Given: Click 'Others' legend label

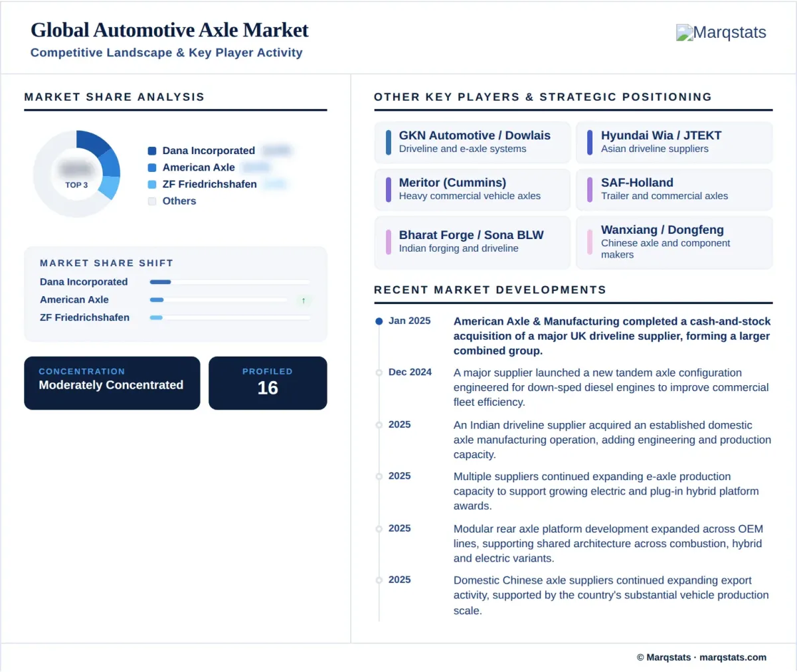Looking at the screenshot, I should tap(179, 201).
